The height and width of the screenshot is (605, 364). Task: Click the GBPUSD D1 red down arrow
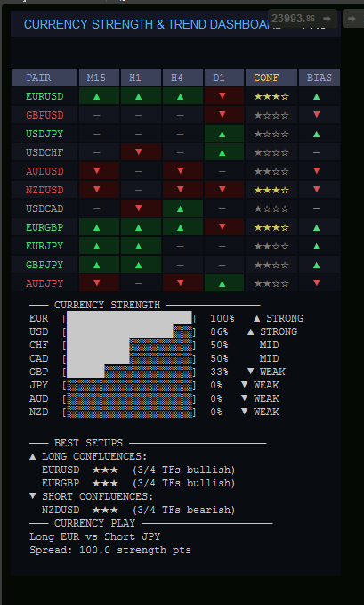[222, 115]
